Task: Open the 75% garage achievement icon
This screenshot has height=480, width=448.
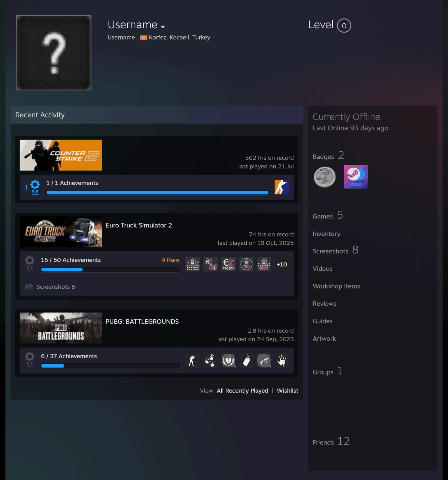Action: point(246,264)
